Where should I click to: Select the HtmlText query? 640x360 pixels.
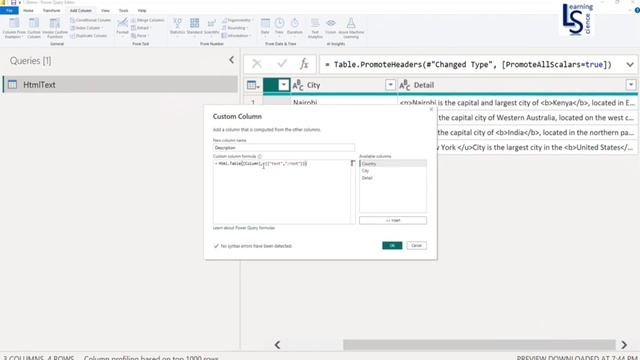pyautogui.click(x=120, y=84)
